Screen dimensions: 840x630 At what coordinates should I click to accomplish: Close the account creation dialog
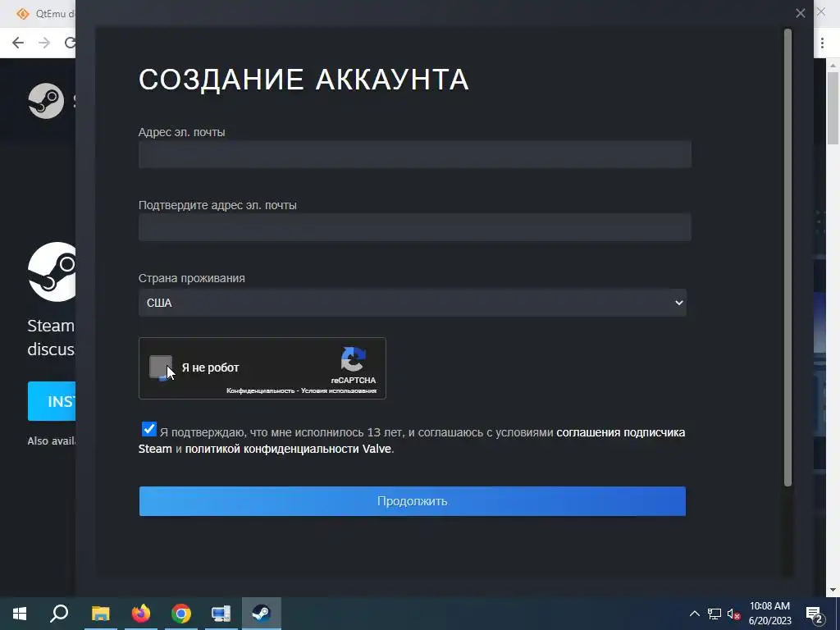point(801,13)
